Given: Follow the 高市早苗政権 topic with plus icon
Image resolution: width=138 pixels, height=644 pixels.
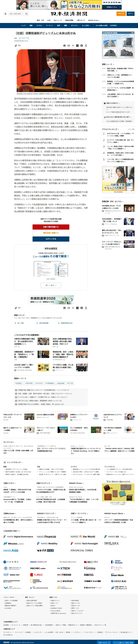Looking at the screenshot, I should point(37,323).
